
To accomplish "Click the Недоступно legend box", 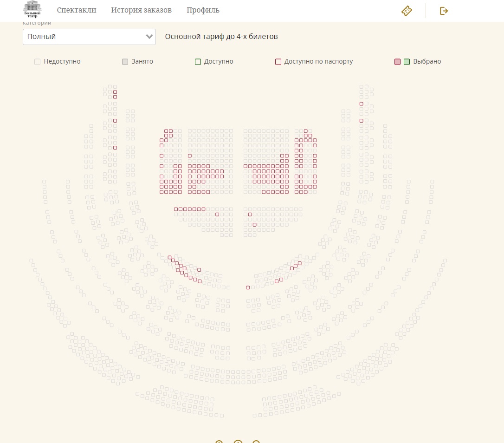I will click(37, 62).
